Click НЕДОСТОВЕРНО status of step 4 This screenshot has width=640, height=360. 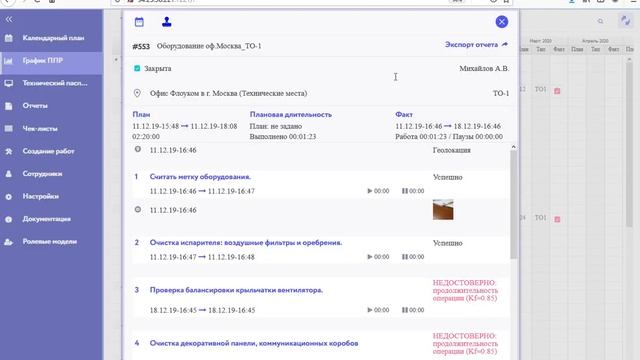(465, 344)
